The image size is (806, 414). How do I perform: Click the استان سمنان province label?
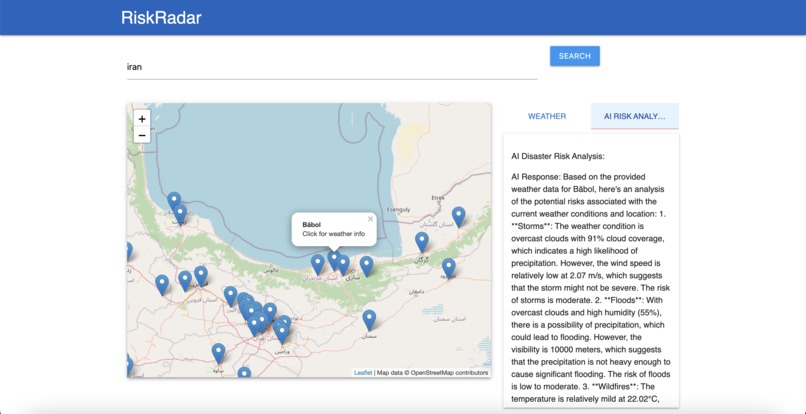click(450, 319)
